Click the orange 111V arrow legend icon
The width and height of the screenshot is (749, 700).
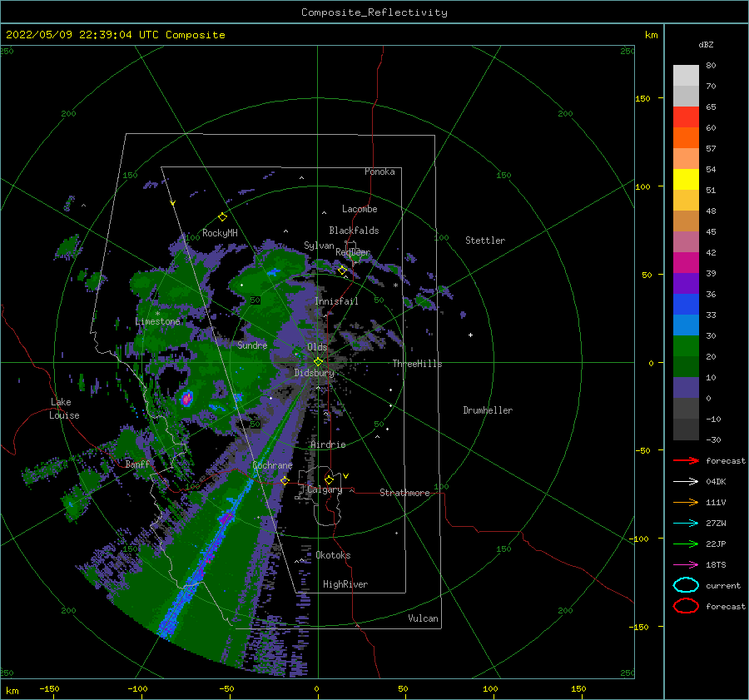(x=686, y=502)
